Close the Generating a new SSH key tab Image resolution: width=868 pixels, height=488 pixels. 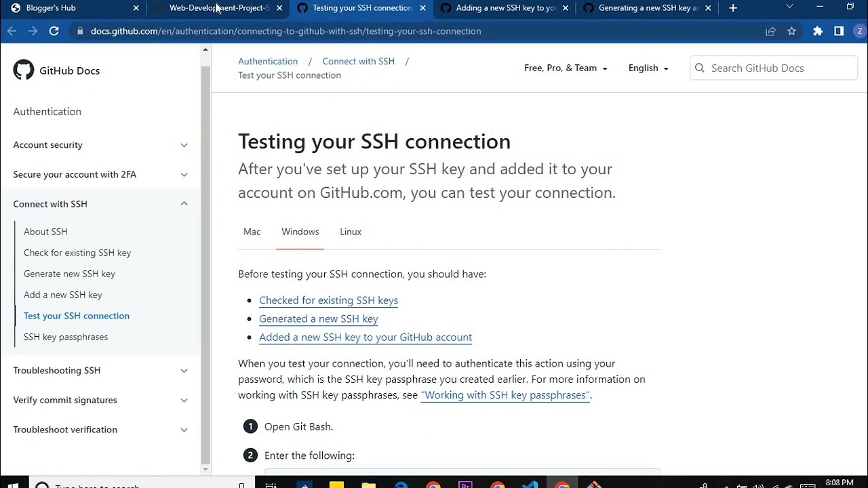tap(709, 8)
